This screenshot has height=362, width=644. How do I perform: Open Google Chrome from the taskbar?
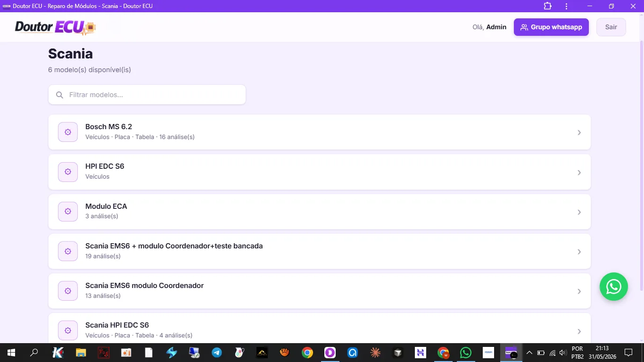tap(307, 353)
